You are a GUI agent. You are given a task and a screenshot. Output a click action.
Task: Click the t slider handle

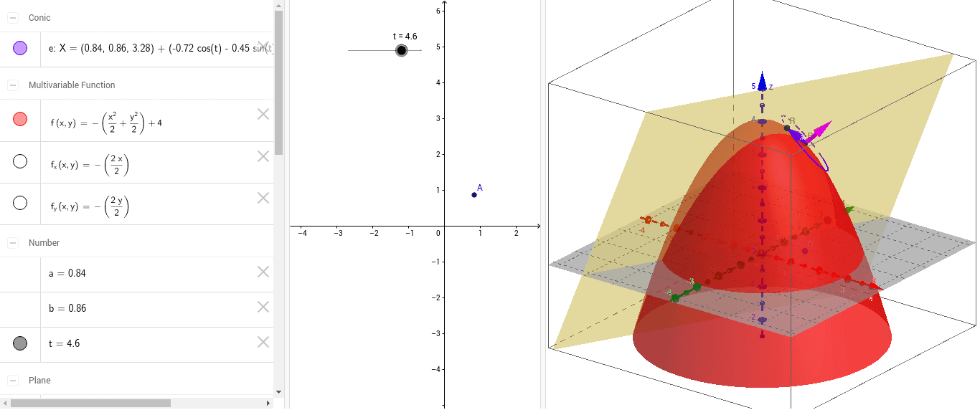401,50
